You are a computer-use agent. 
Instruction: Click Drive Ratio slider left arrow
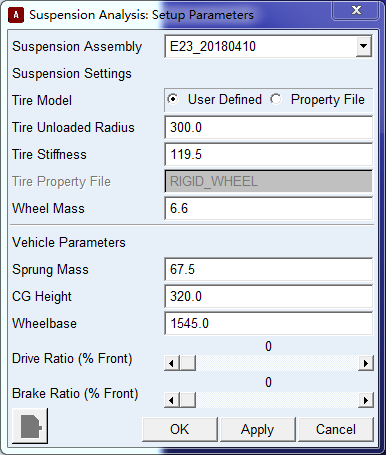coord(172,363)
